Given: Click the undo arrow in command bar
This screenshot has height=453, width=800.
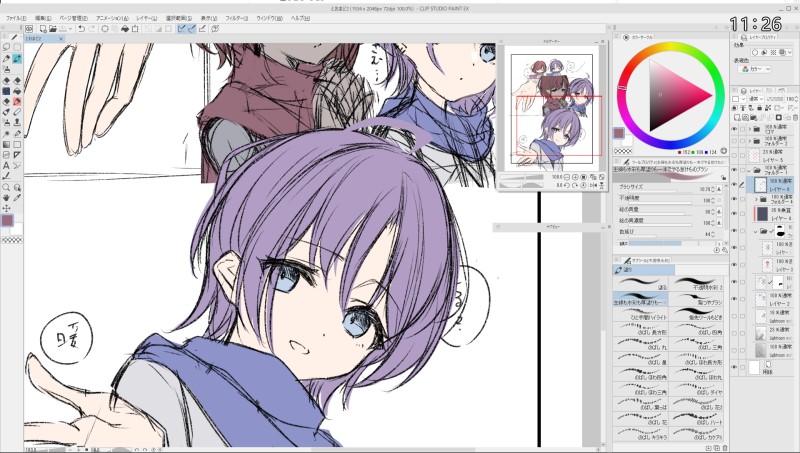Looking at the screenshot, I should (82, 29).
